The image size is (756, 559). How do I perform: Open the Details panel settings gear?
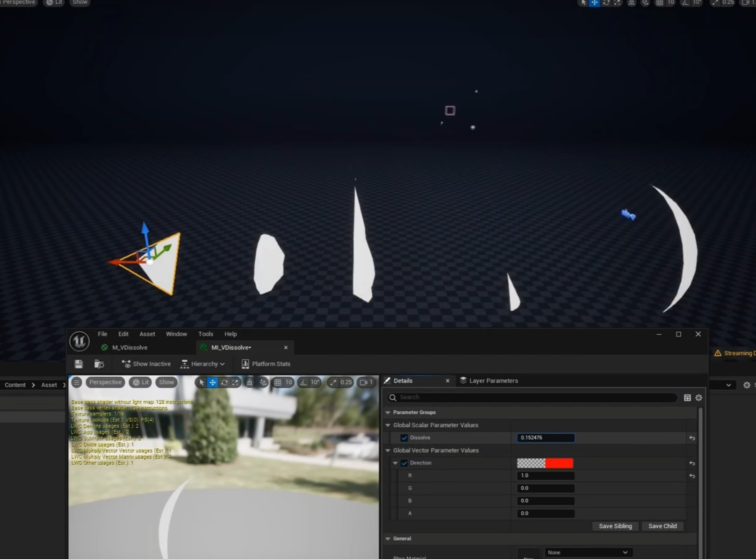pyautogui.click(x=698, y=398)
